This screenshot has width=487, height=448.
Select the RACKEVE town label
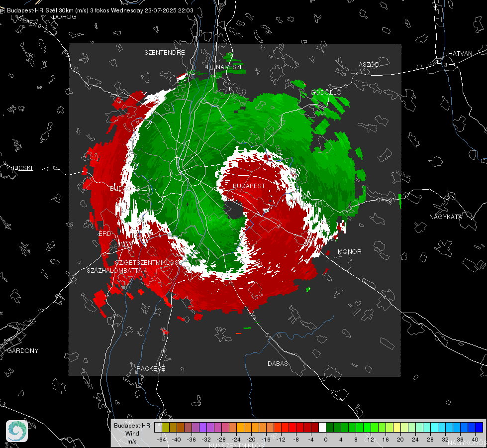click(x=151, y=368)
